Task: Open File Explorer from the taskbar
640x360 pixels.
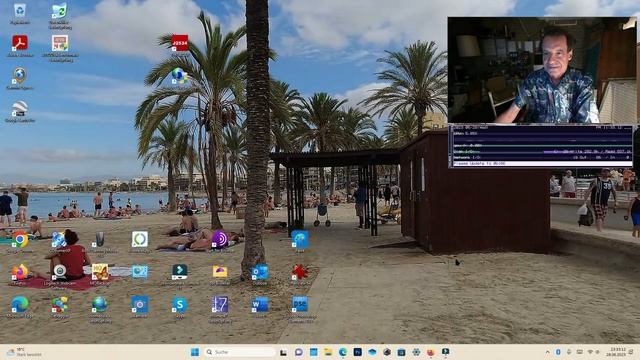Action: (328, 352)
